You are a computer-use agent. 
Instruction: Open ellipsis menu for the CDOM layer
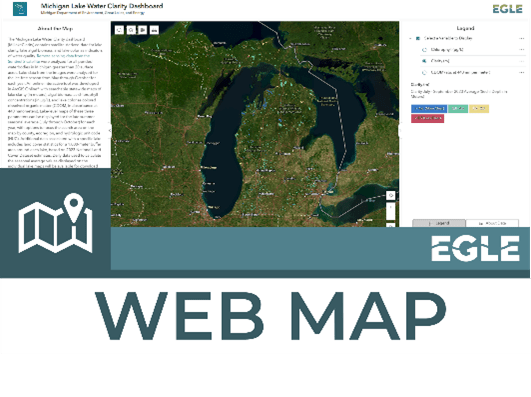[522, 72]
